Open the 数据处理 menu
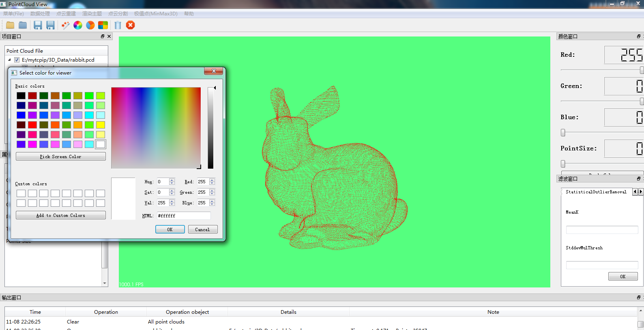644x330 pixels. [x=40, y=14]
